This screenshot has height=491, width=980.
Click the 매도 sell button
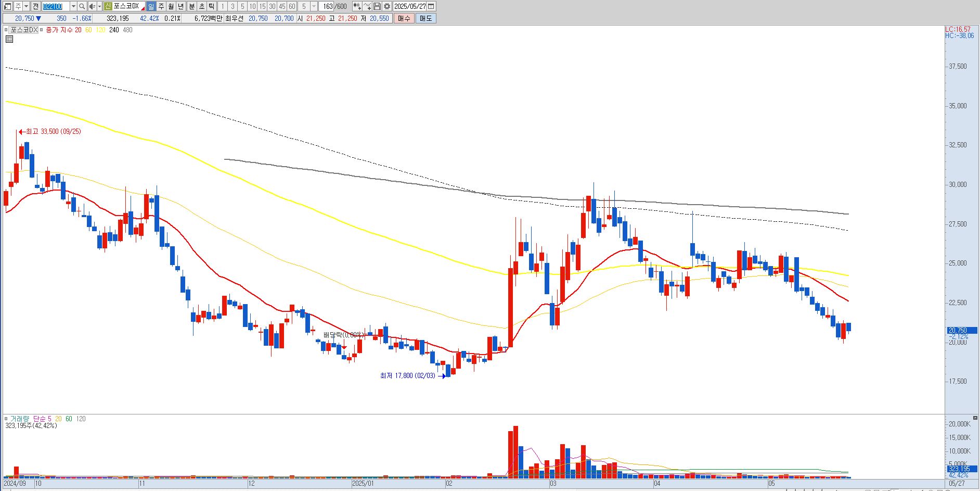pos(425,18)
